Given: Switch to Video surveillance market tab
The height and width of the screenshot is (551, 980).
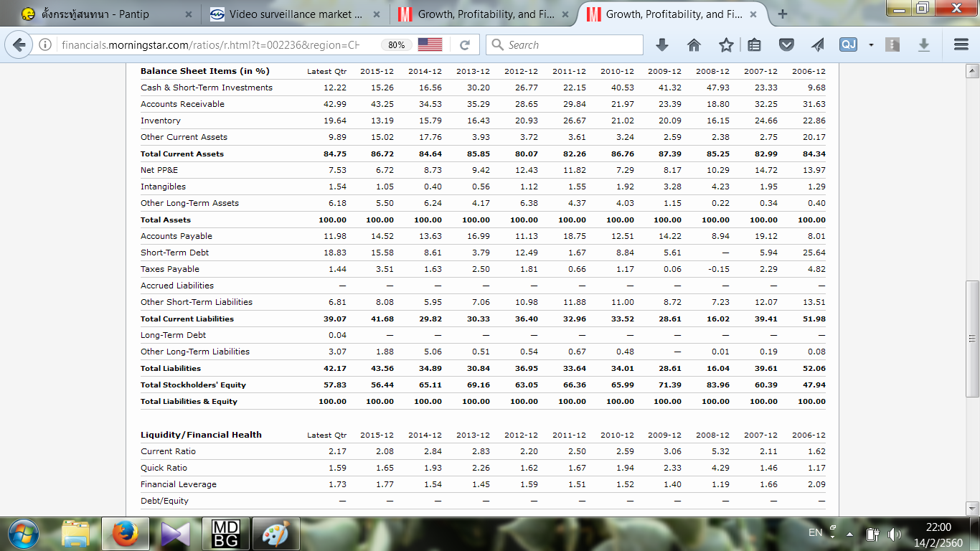Looking at the screenshot, I should (294, 14).
